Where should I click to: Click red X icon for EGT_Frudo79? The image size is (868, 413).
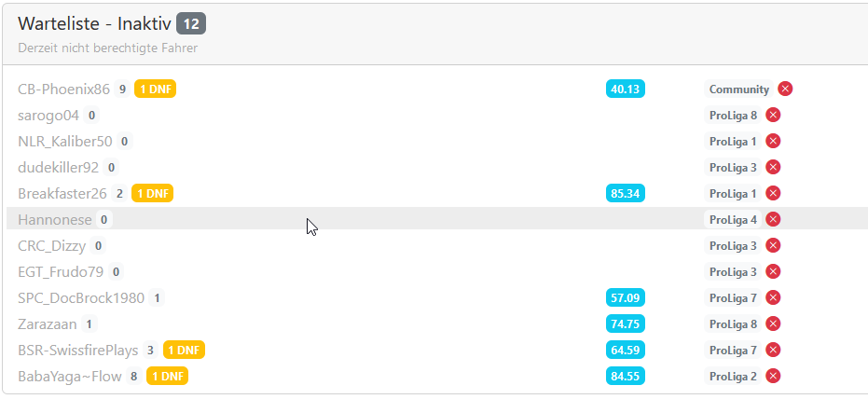pyautogui.click(x=773, y=272)
